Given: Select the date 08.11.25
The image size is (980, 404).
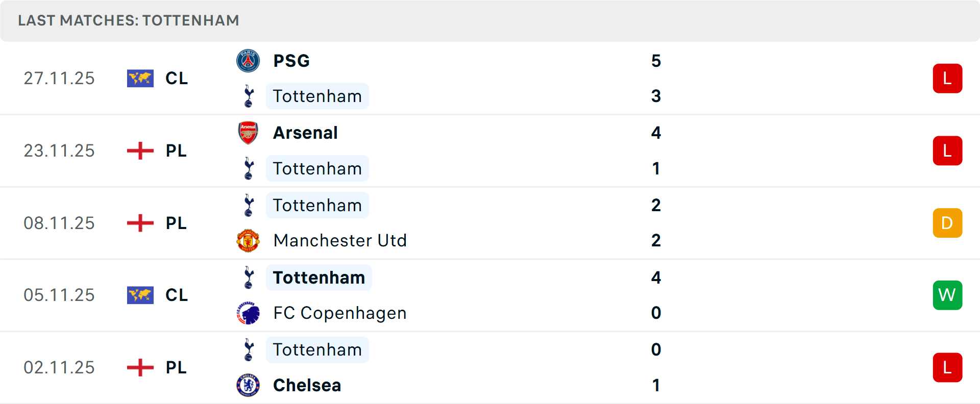Looking at the screenshot, I should click(x=59, y=223).
